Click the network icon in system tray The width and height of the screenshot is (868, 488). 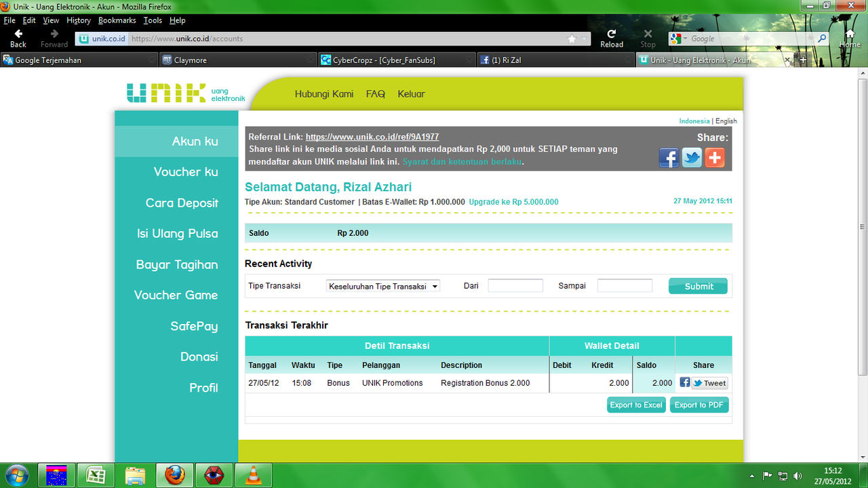(x=783, y=476)
